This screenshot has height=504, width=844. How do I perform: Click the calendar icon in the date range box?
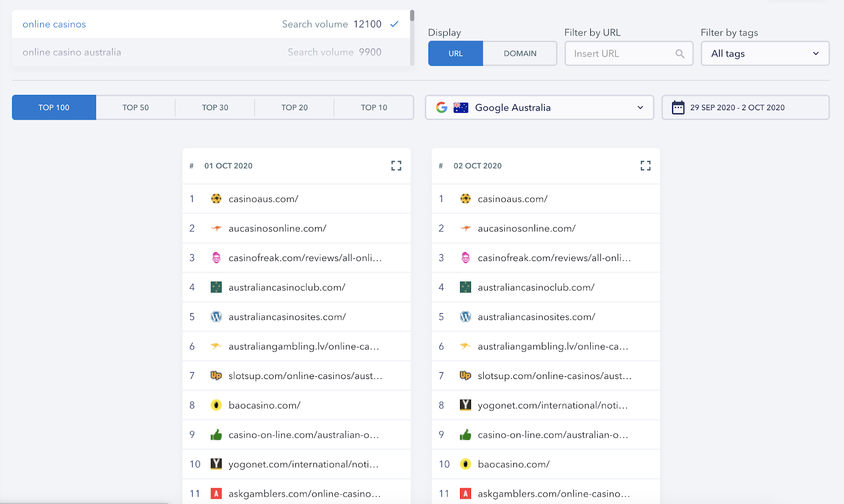678,108
